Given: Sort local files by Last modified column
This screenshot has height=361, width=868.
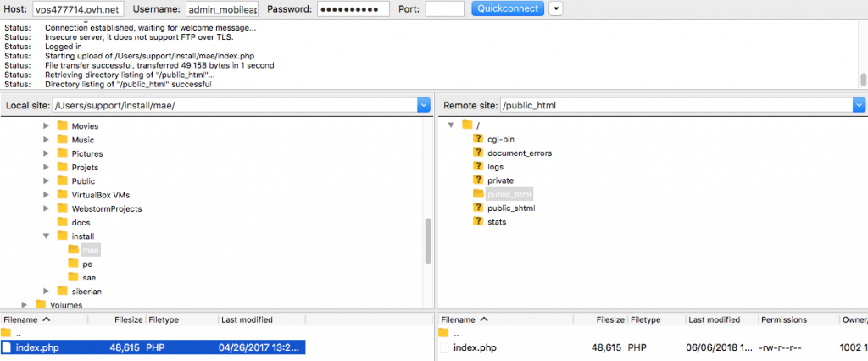Looking at the screenshot, I should click(x=247, y=319).
